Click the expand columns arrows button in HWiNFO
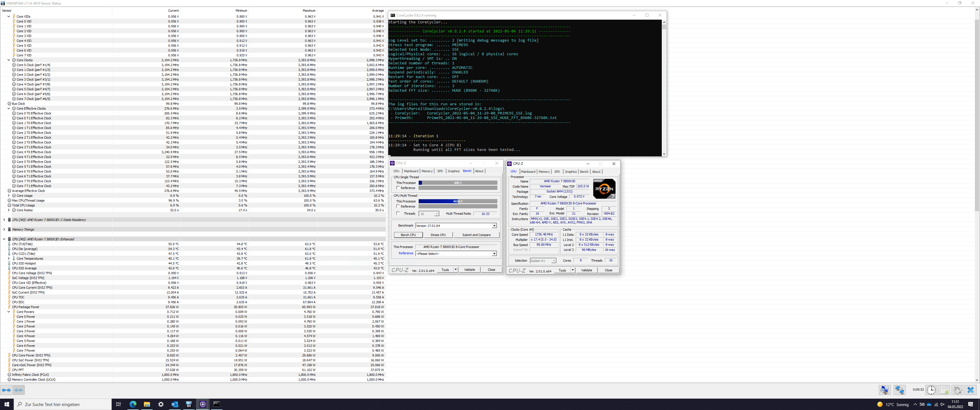Viewport: 980px width, 410px height. click(7, 390)
